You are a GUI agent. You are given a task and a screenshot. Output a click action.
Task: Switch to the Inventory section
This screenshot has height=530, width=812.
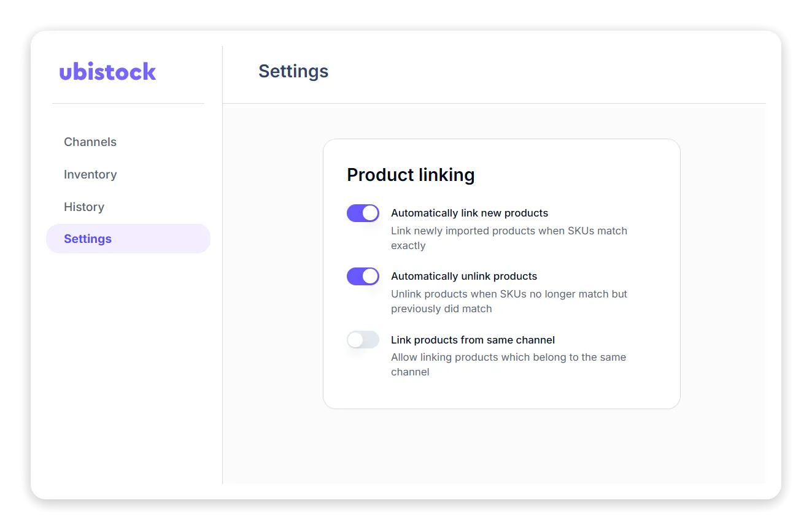tap(90, 174)
